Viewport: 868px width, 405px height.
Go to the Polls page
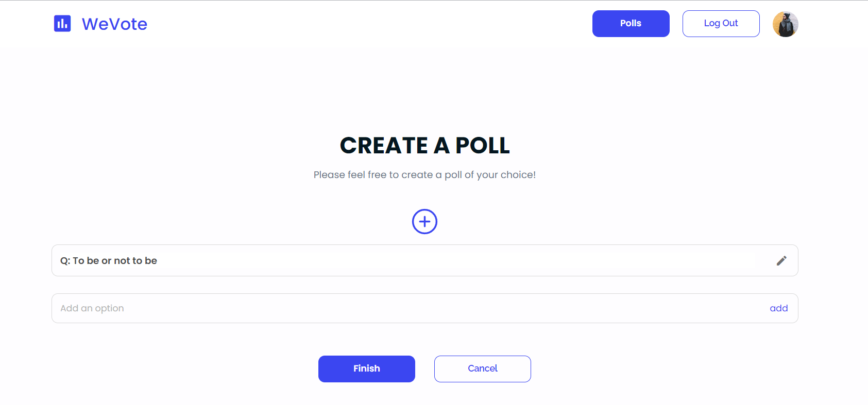coord(631,24)
